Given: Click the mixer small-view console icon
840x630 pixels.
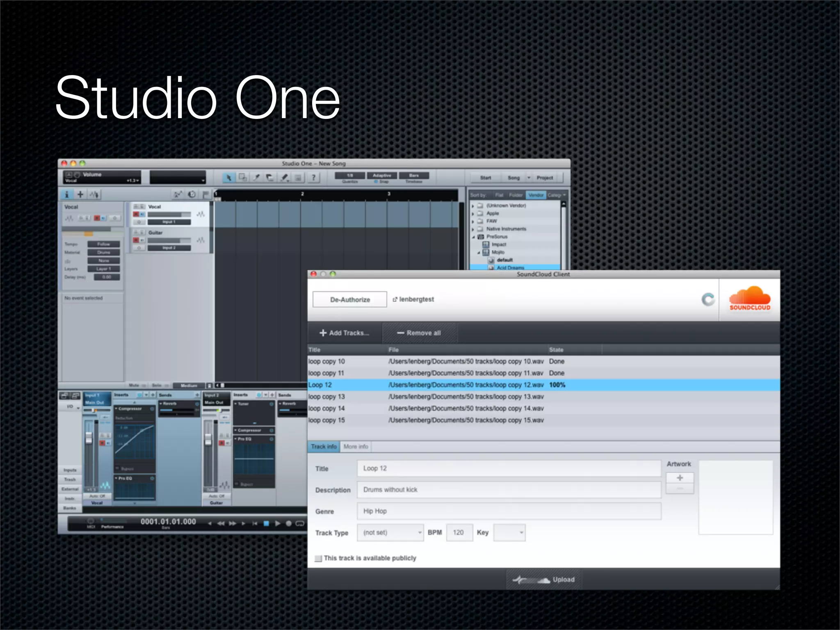Looking at the screenshot, I should click(64, 396).
